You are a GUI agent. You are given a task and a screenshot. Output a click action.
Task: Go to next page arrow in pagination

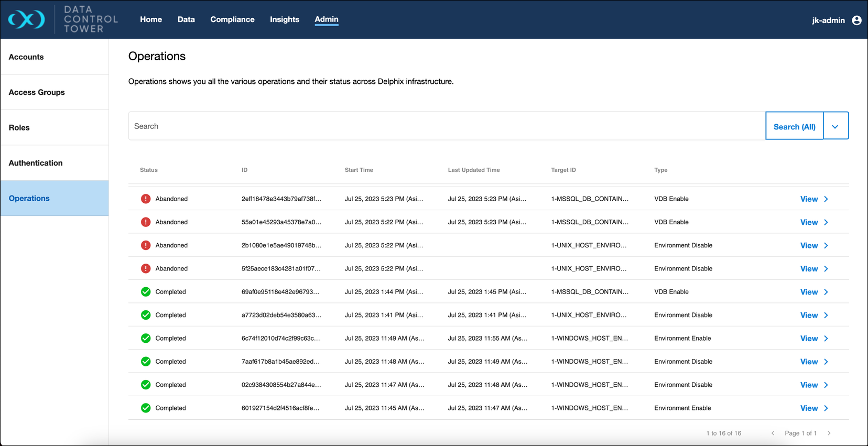pos(829,433)
